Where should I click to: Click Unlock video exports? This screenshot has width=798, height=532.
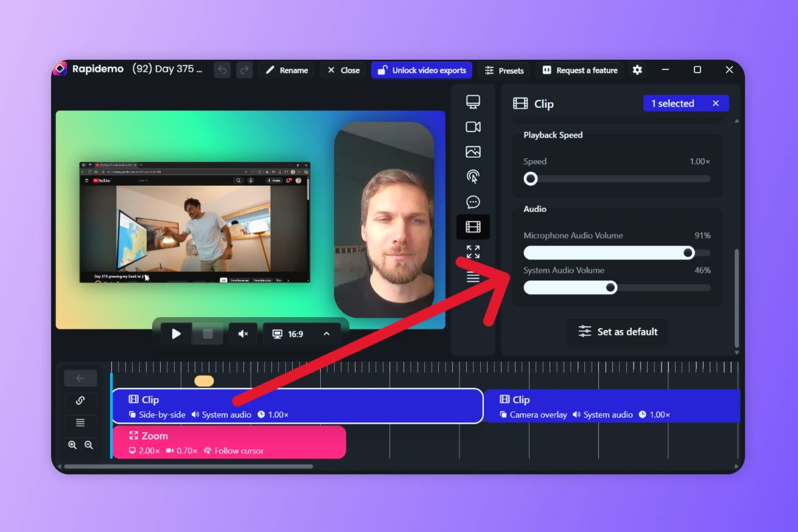[x=421, y=70]
